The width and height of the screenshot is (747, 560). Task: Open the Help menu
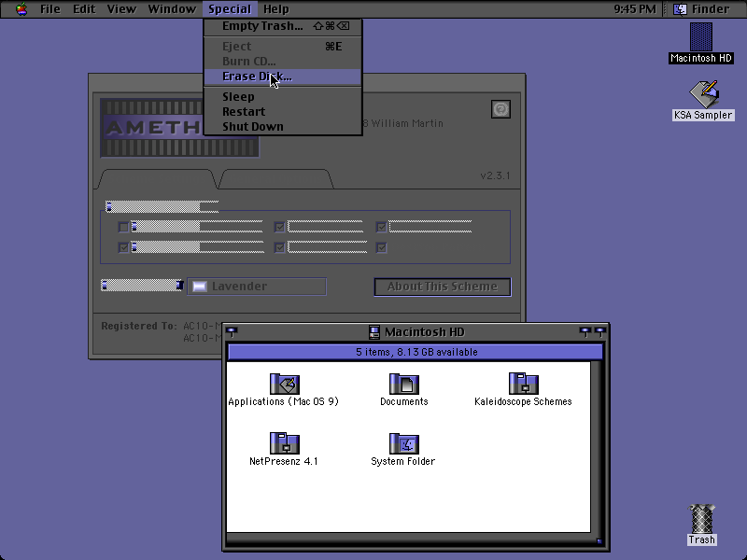[276, 9]
